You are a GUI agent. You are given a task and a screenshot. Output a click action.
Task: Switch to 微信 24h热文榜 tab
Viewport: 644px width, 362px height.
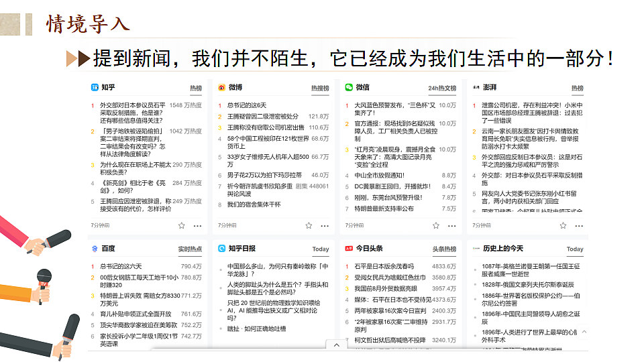pyautogui.click(x=442, y=88)
